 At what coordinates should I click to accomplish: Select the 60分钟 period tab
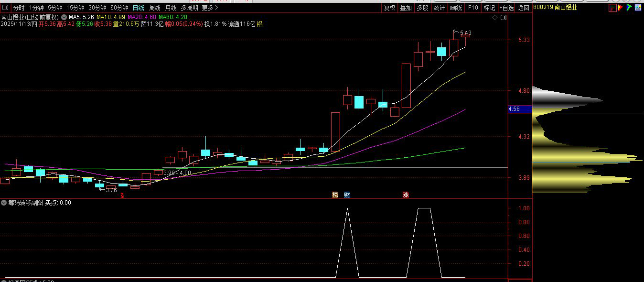(119, 8)
